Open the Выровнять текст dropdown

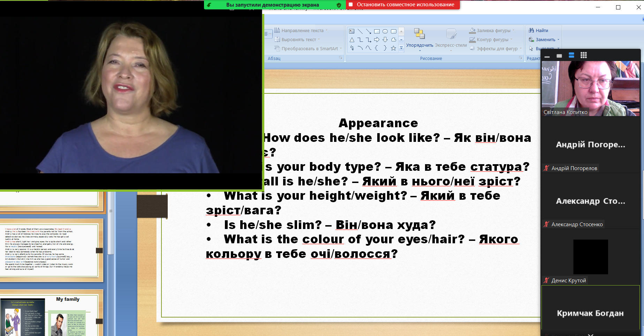click(297, 39)
